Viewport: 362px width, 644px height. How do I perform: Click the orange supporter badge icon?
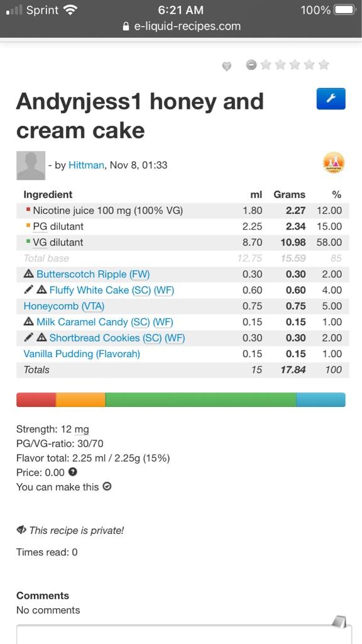click(334, 163)
